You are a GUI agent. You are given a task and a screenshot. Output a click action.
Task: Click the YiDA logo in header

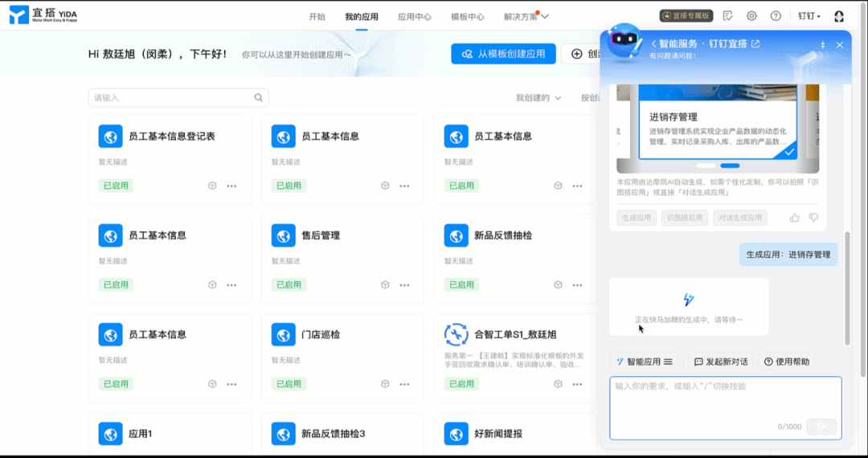coord(43,15)
